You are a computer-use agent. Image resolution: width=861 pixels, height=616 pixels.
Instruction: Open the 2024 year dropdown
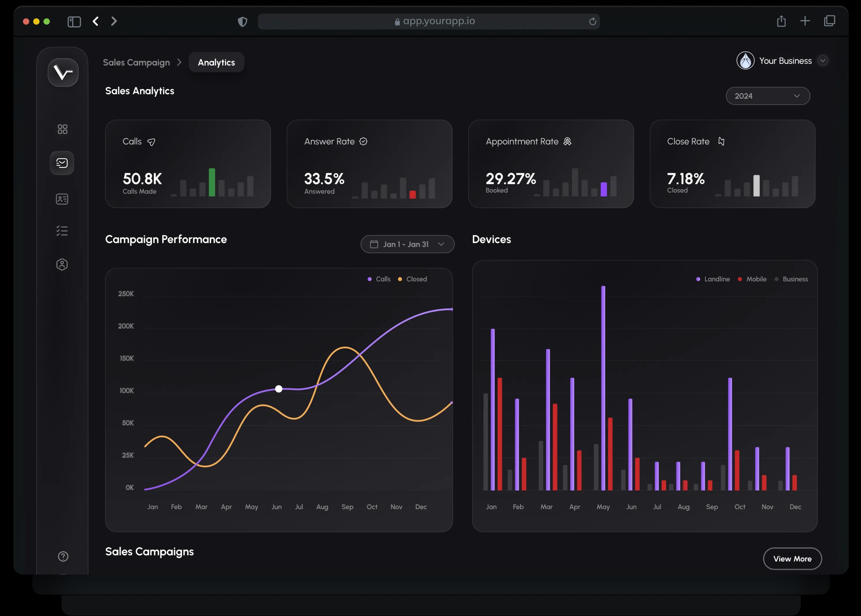click(x=768, y=96)
